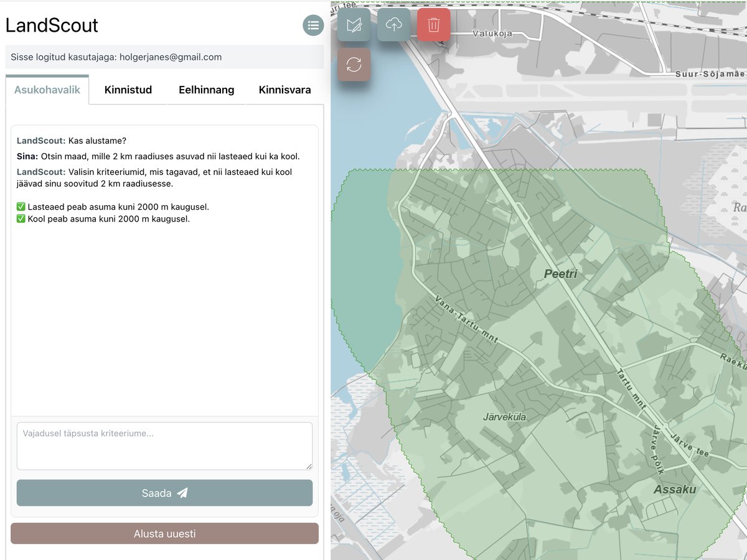Switch to the Asukohavalik tab
Image resolution: width=747 pixels, height=560 pixels.
point(47,90)
